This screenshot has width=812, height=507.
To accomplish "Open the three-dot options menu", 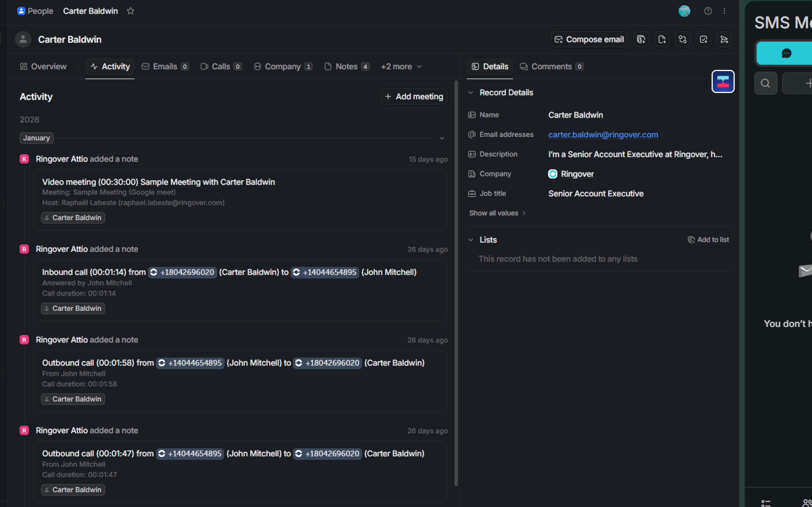I will (724, 11).
